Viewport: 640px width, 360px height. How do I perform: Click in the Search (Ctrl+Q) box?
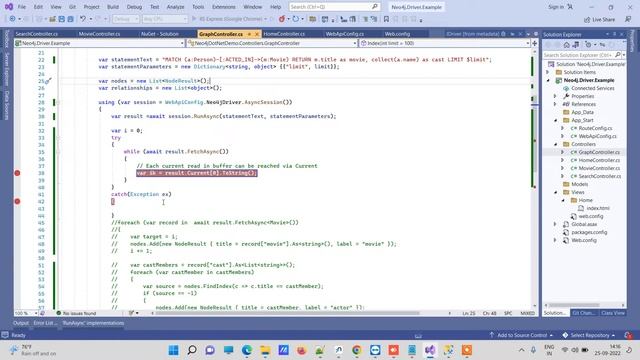[x=334, y=7]
